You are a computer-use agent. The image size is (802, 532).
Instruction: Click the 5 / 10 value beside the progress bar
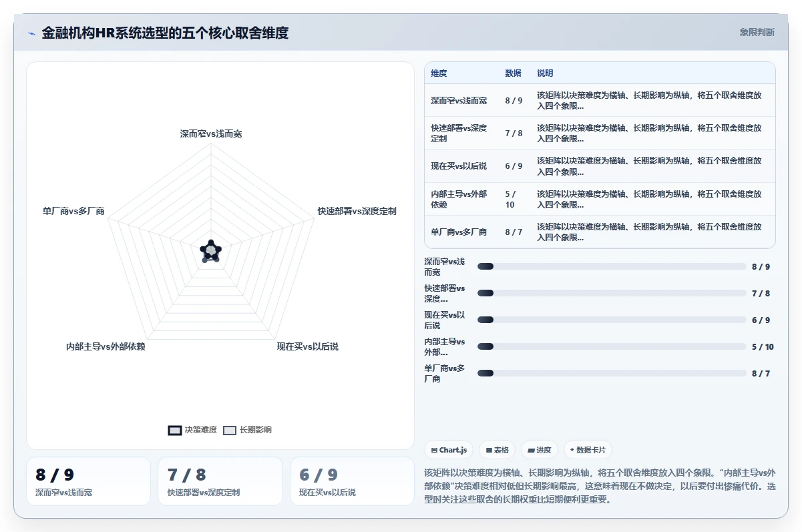pyautogui.click(x=763, y=346)
